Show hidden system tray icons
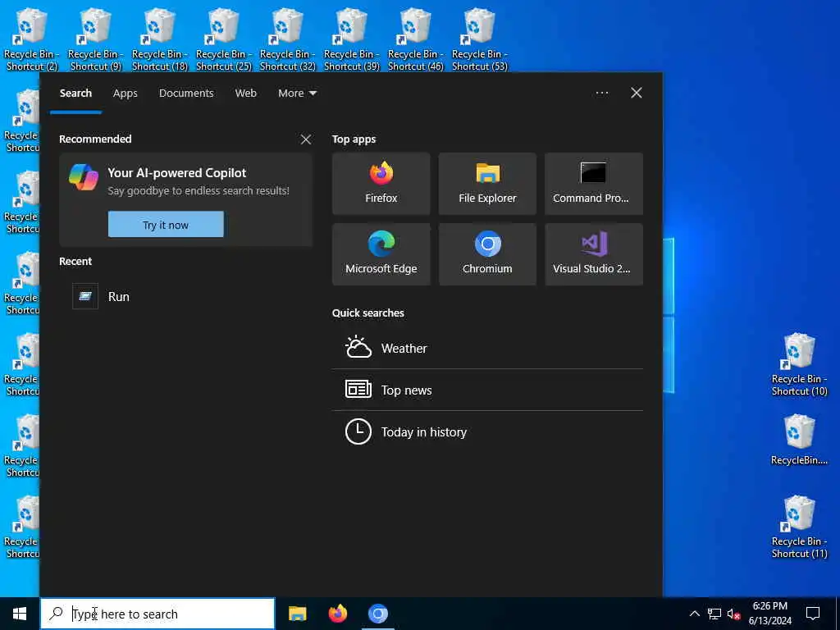 tap(694, 614)
